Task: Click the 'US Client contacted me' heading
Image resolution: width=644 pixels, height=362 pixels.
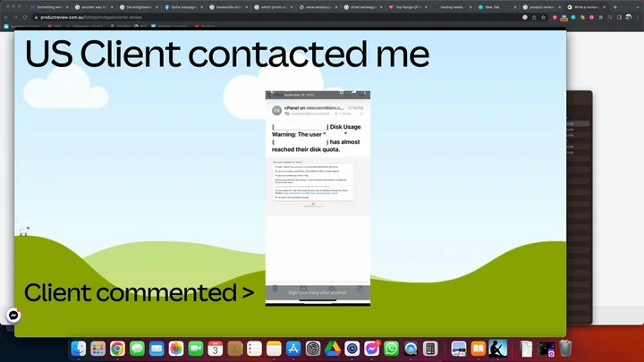Action: 226,55
